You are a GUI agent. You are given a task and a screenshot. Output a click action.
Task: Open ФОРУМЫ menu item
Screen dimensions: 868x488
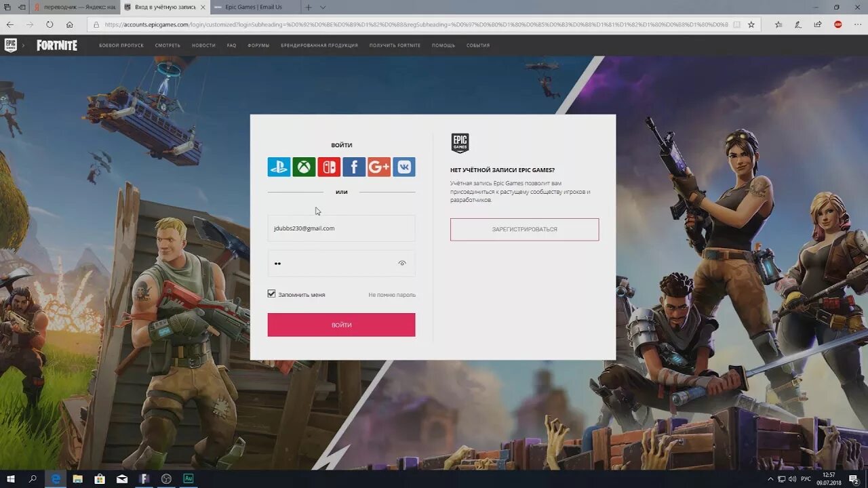(x=258, y=45)
